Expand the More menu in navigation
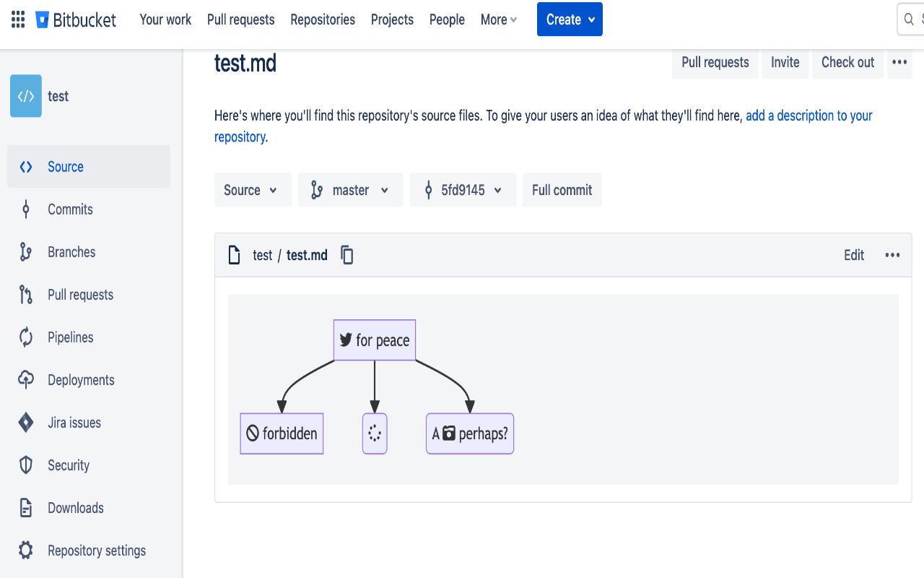 click(499, 20)
